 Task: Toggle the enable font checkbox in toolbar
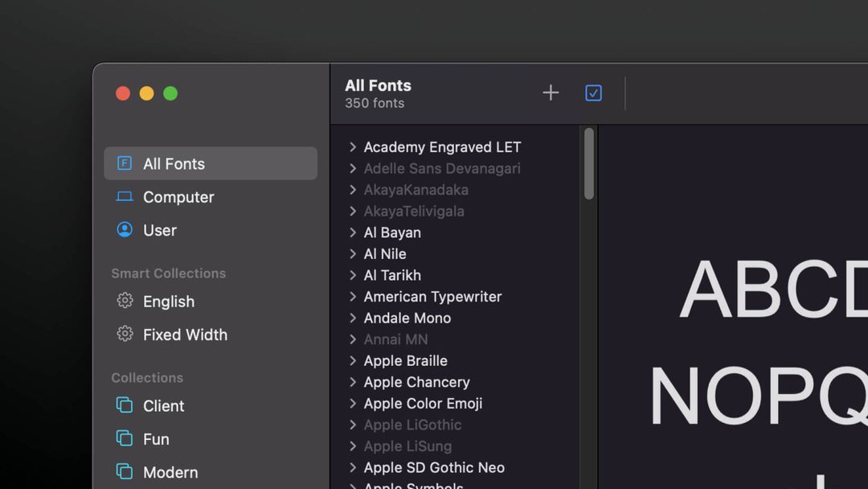click(x=593, y=93)
